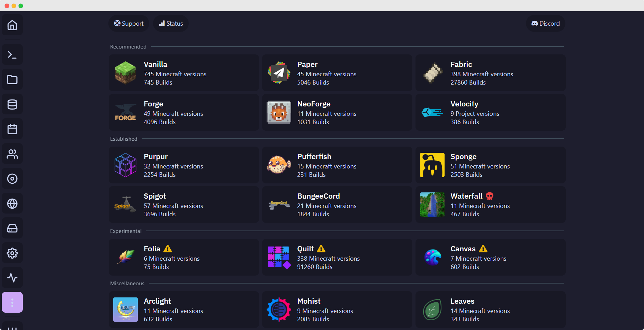
Task: Open the Discord button
Action: click(x=546, y=24)
